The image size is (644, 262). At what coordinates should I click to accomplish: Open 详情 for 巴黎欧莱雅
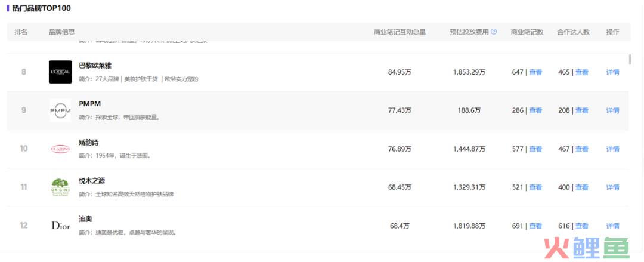[612, 72]
